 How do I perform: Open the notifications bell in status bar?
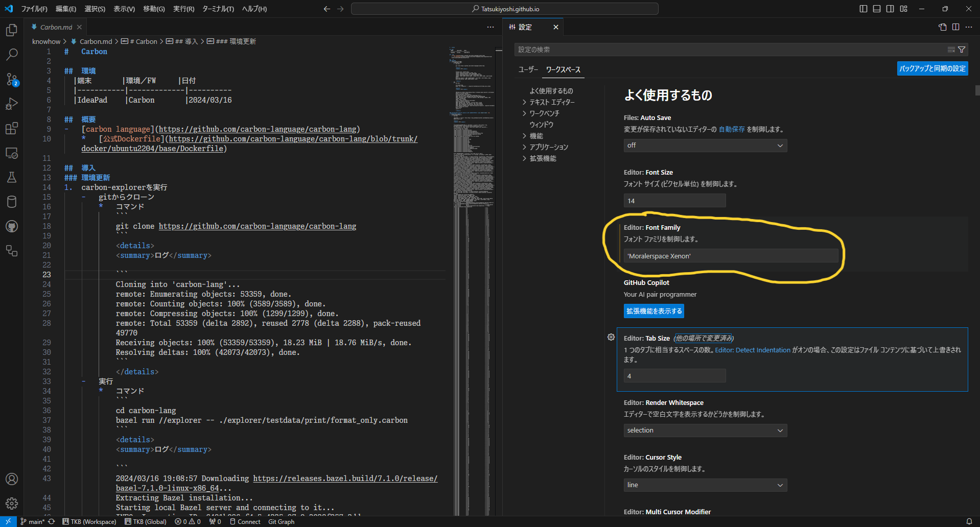[x=969, y=521]
